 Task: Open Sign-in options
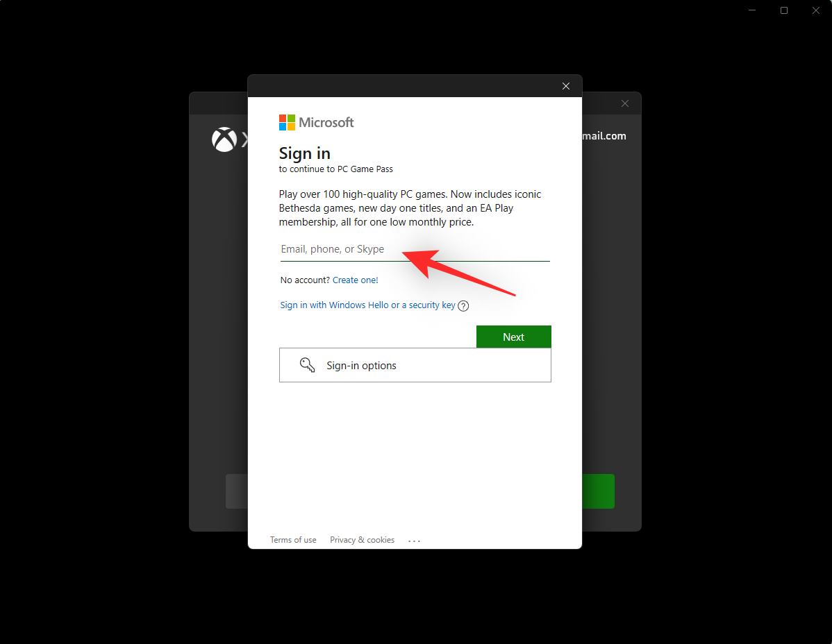[x=415, y=365]
